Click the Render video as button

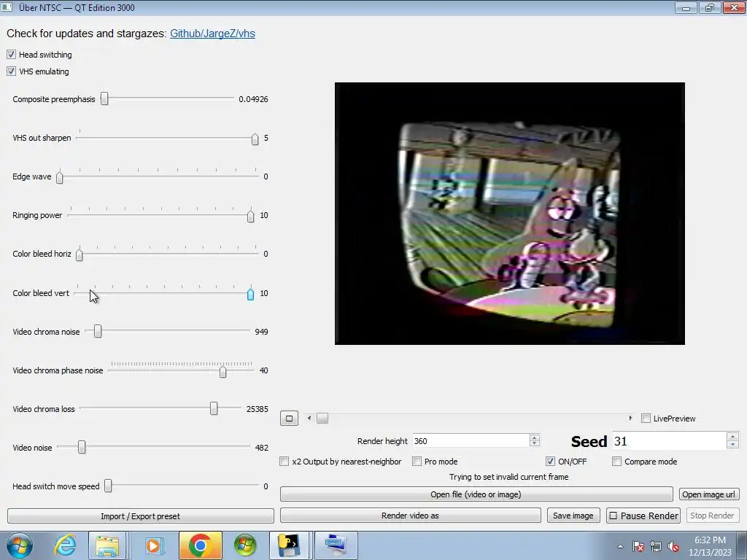tap(410, 516)
